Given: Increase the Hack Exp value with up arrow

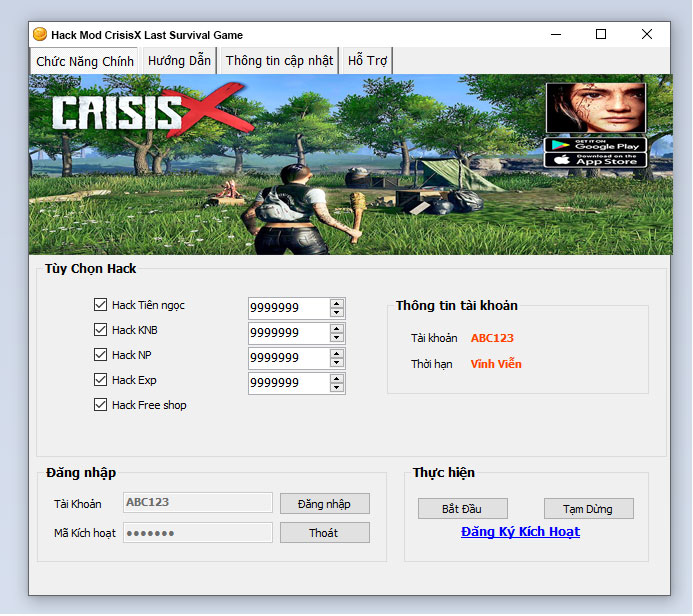Looking at the screenshot, I should tap(337, 378).
